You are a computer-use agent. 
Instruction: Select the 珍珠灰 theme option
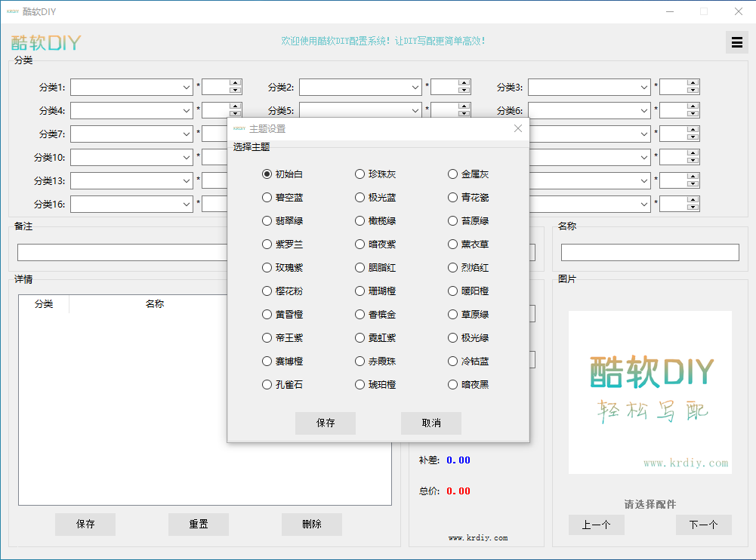(x=360, y=174)
